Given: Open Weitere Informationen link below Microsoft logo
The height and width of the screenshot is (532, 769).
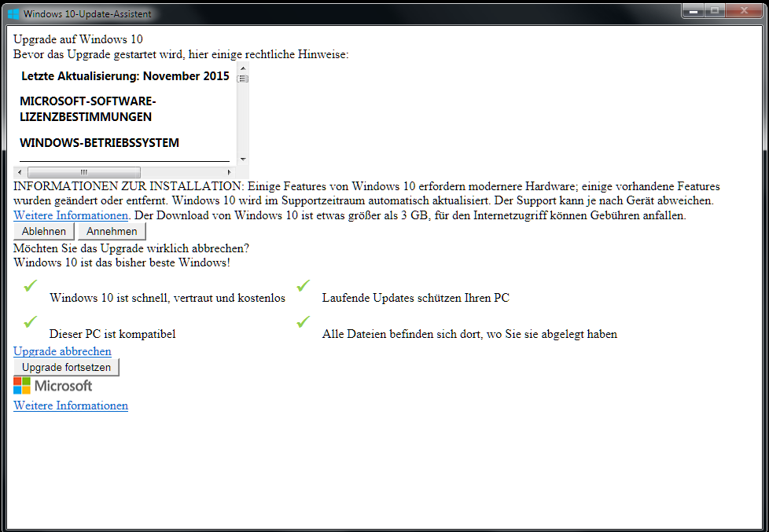Looking at the screenshot, I should 71,405.
